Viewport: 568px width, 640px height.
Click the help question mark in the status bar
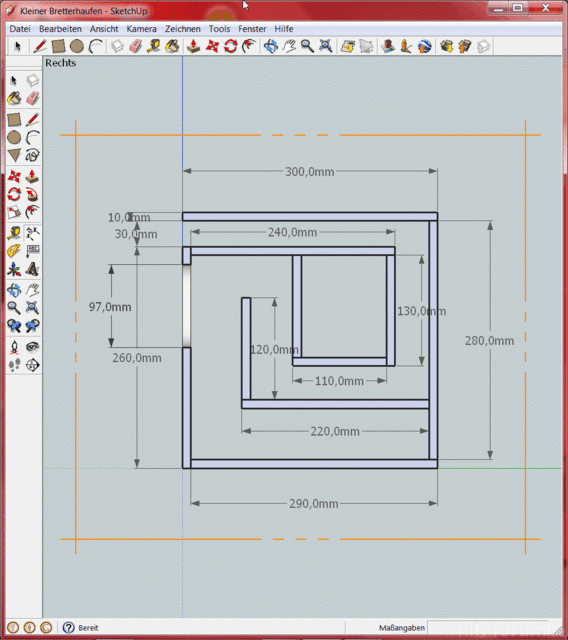click(68, 627)
